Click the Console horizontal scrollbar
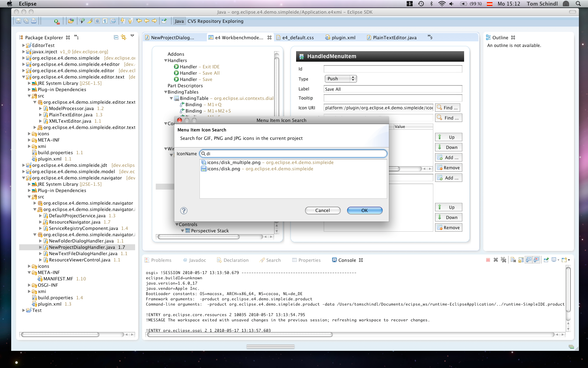This screenshot has width=588, height=368. click(x=240, y=335)
